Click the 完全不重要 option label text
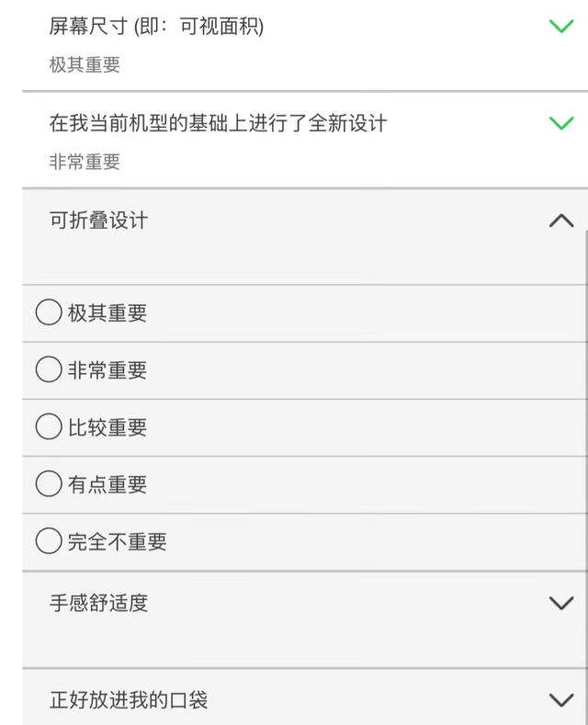 [118, 541]
